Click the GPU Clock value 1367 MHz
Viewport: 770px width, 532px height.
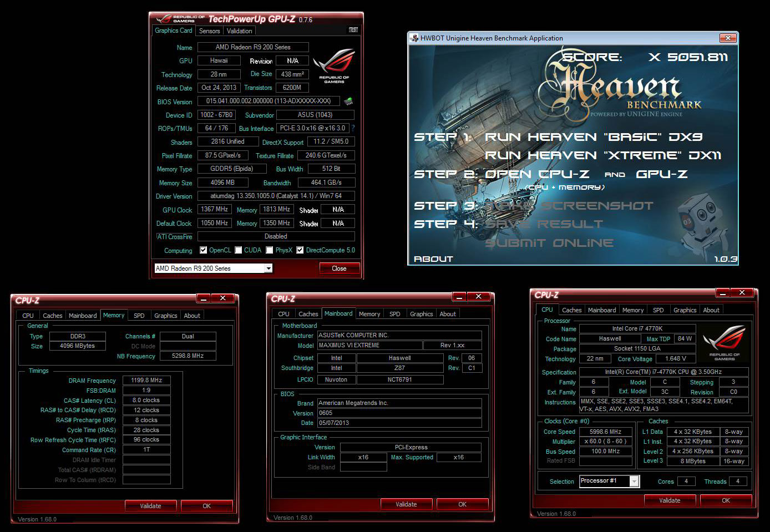(x=215, y=210)
